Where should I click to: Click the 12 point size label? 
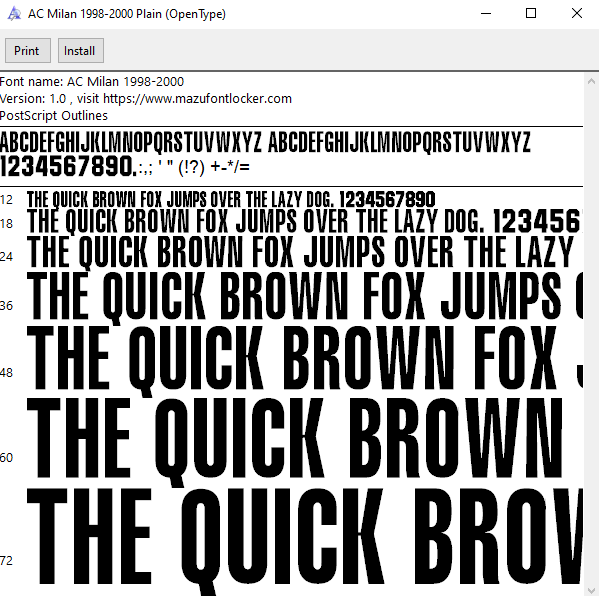tap(6, 199)
